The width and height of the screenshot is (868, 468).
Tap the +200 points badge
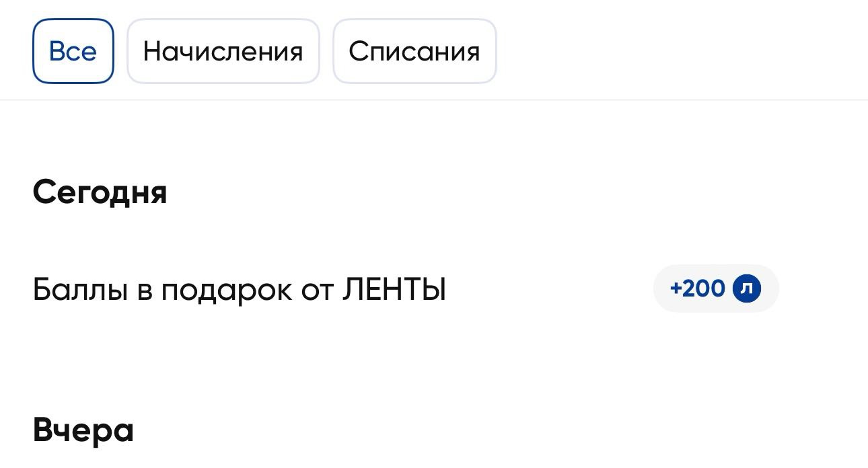(x=715, y=288)
